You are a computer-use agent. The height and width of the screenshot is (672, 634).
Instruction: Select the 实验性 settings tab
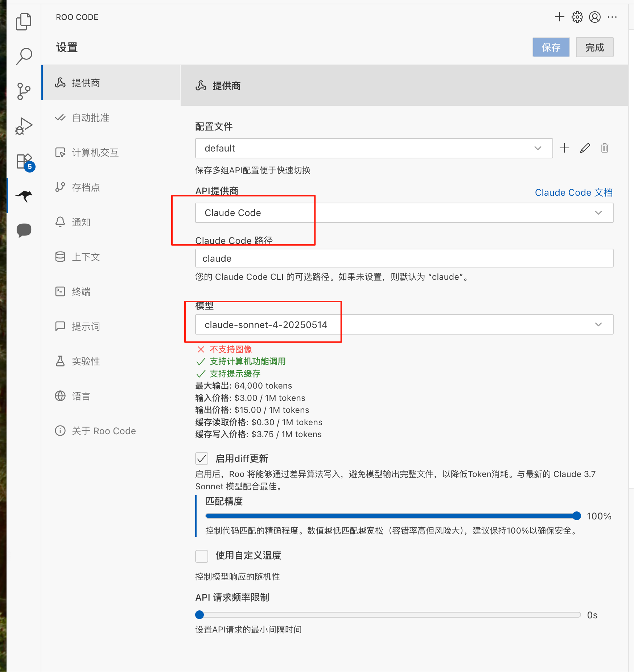[111, 361]
